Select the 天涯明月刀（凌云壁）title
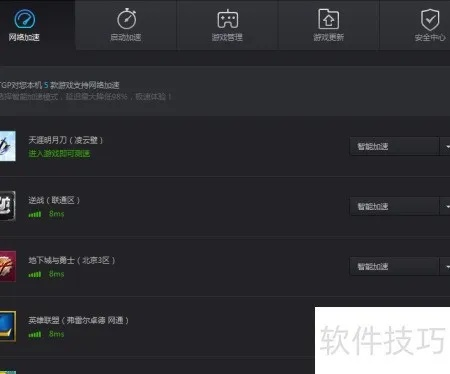450x374 pixels. (66, 140)
